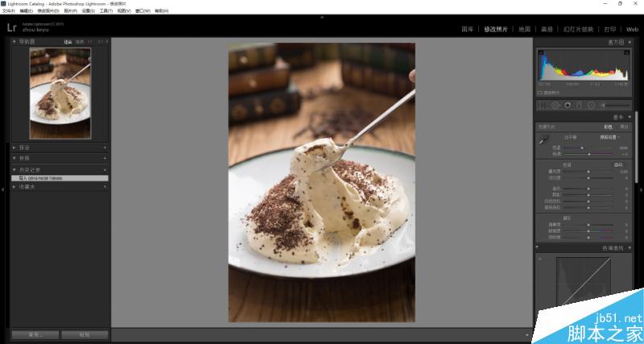This screenshot has width=644, height=344.
Task: Click the right panel vertical scrollbar
Action: tap(636, 147)
